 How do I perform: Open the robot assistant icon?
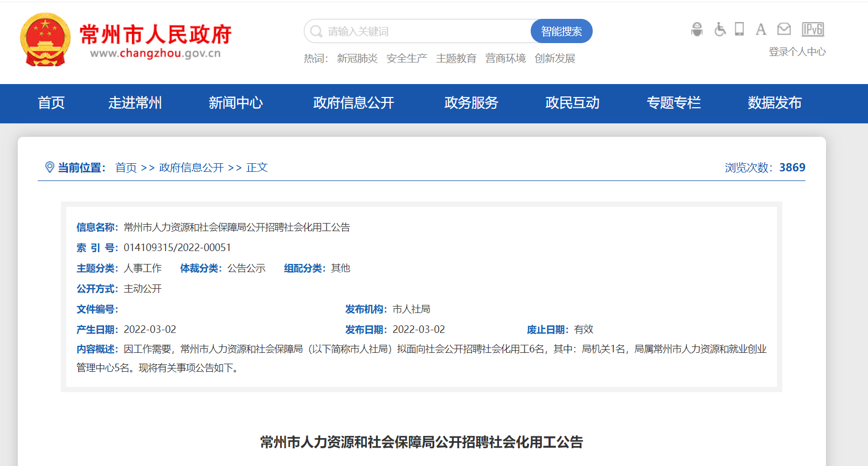click(697, 29)
